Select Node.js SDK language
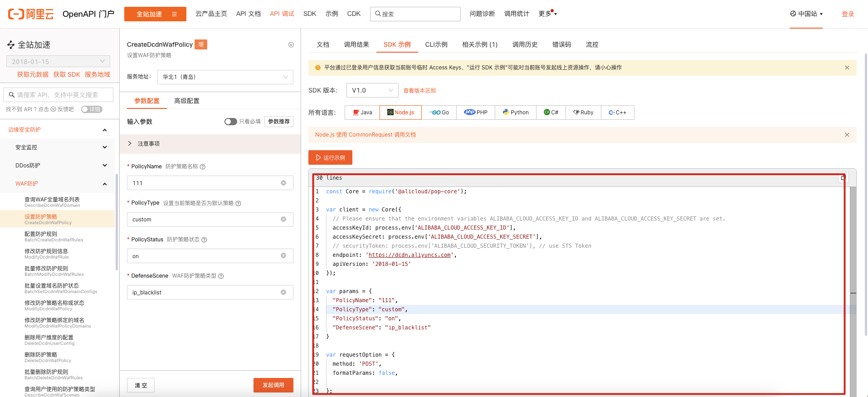 click(x=400, y=113)
